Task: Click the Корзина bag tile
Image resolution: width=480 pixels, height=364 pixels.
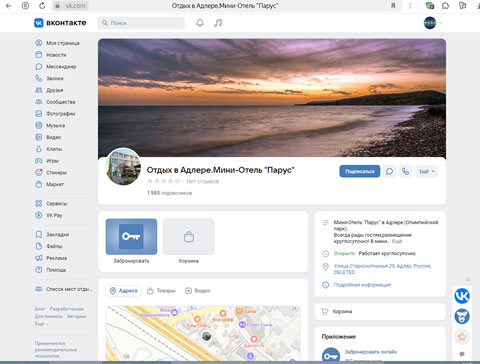Action: [x=189, y=237]
